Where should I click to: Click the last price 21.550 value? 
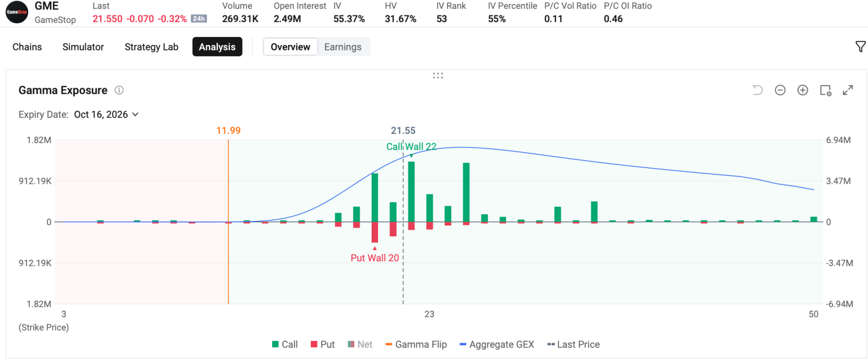(107, 18)
